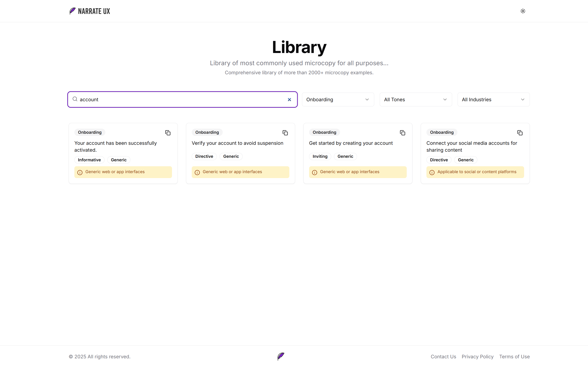Copy the social media accounts microcopy
This screenshot has height=366, width=588.
click(x=520, y=133)
